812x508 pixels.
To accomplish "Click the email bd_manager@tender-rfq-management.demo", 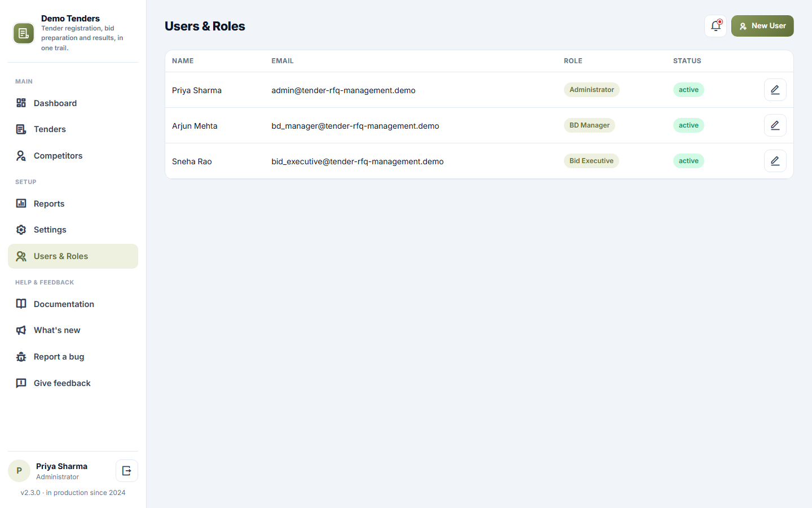I will (355, 126).
